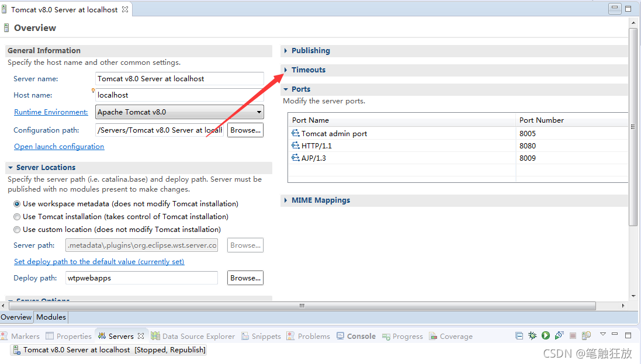Click the Progress tab icon
The image size is (641, 364).
pyautogui.click(x=386, y=336)
